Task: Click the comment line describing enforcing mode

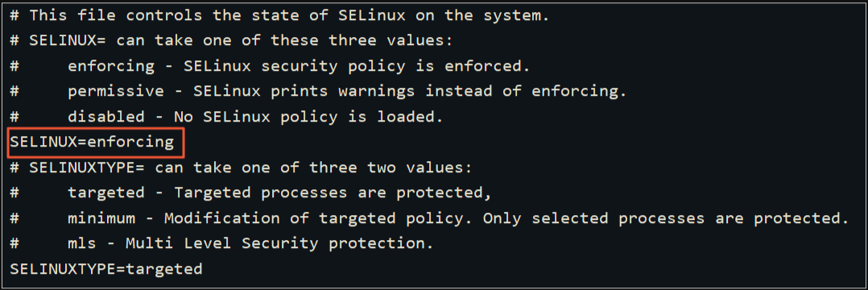Action: tap(271, 66)
